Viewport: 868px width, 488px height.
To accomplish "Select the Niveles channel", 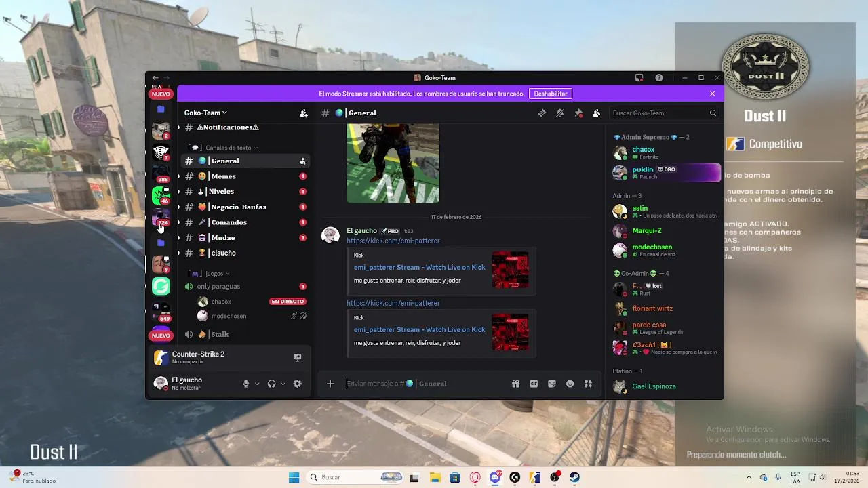I will [x=245, y=192].
